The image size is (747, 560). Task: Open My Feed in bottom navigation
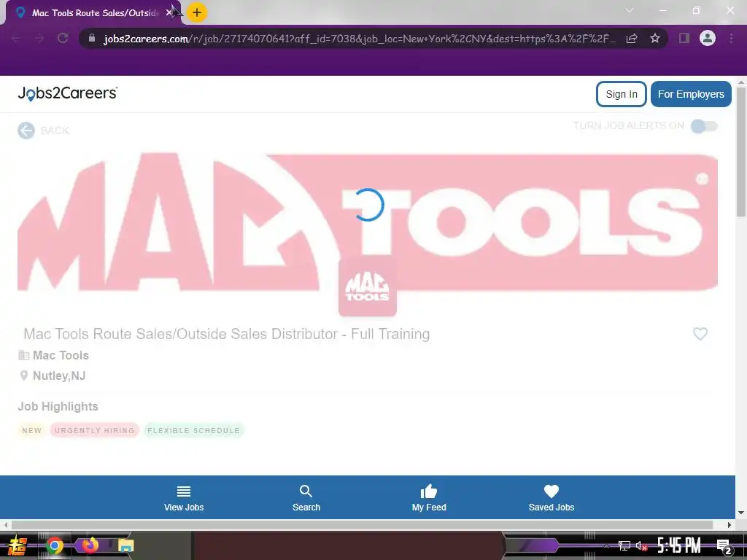tap(429, 498)
